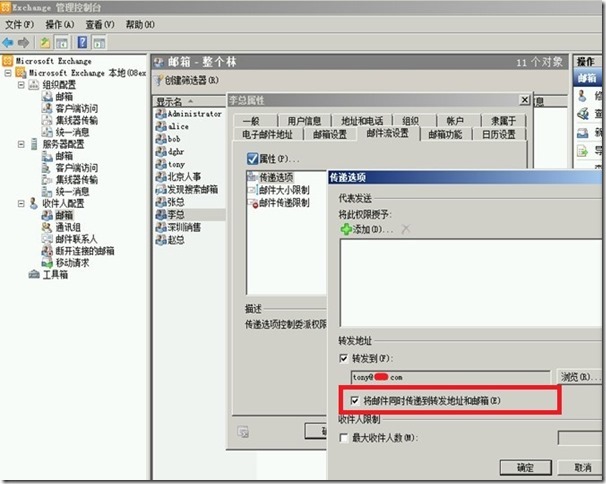Open the 帮助(H) menu
This screenshot has width=606, height=484.
point(140,25)
